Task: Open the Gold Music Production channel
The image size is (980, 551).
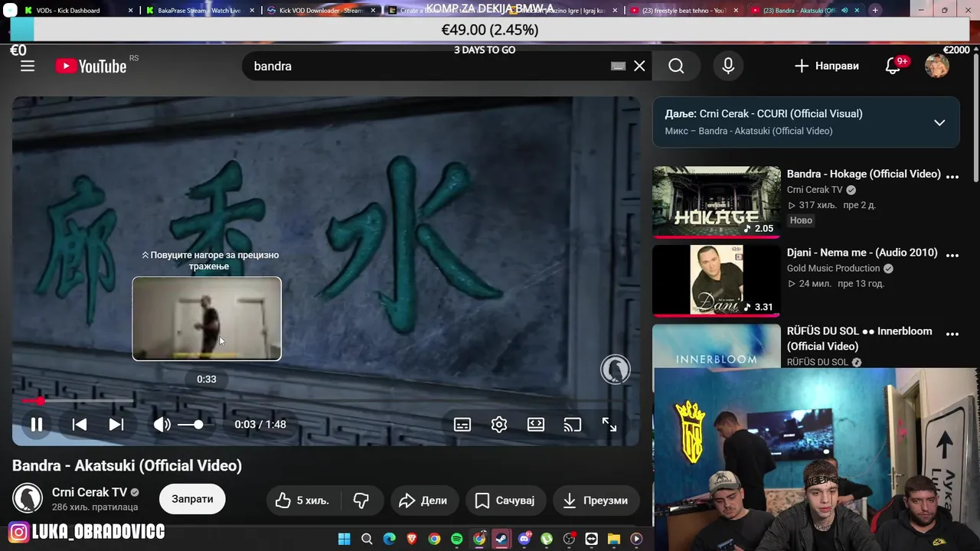Action: (x=833, y=268)
